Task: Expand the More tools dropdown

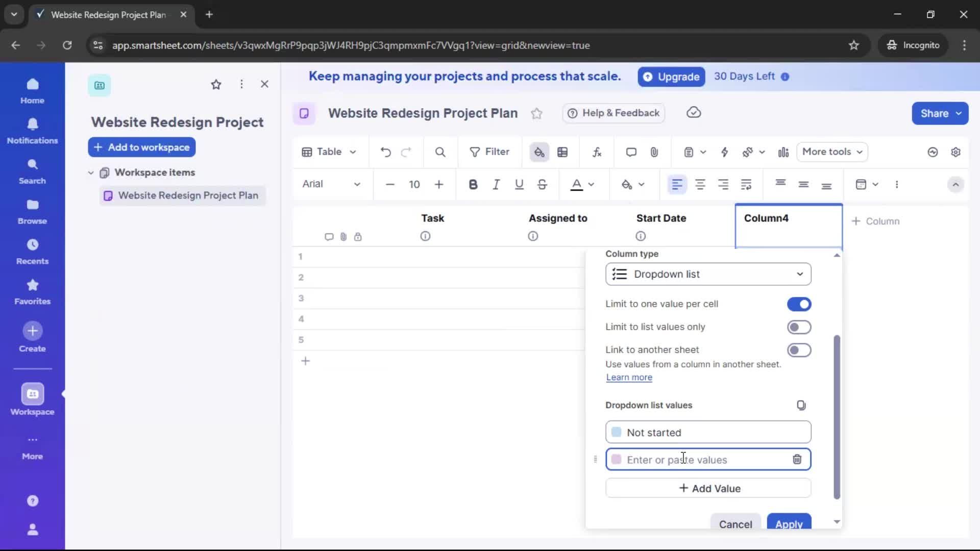Action: (832, 152)
